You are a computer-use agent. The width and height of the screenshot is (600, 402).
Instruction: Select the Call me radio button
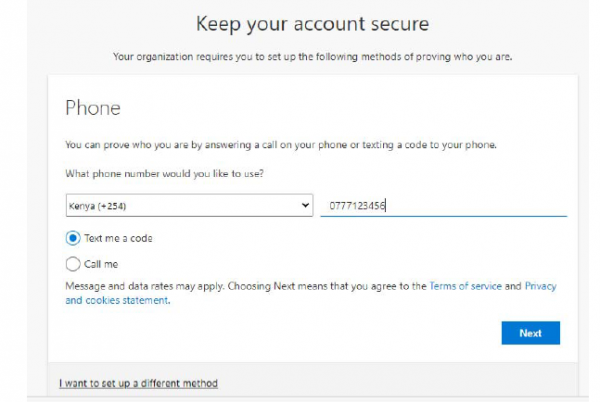72,265
